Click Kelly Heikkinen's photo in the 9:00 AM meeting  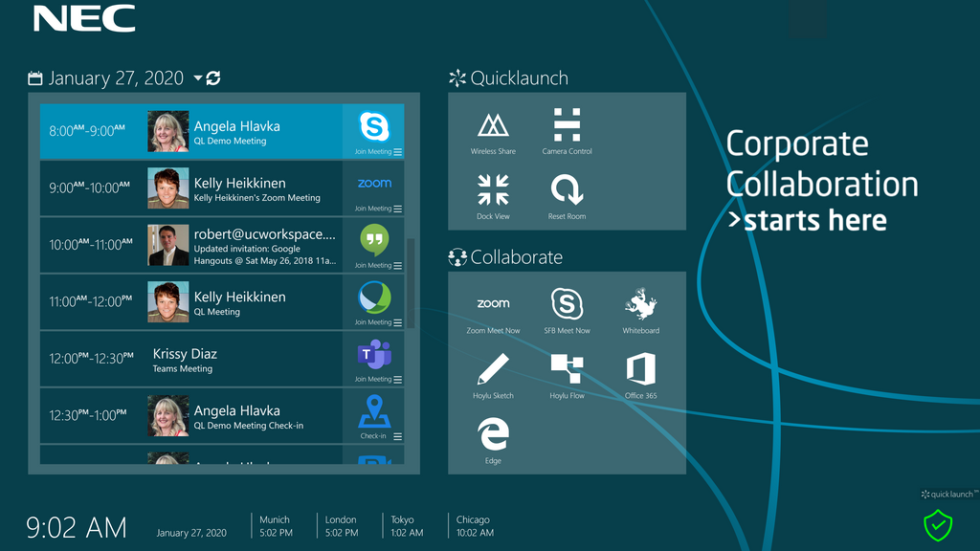(x=168, y=188)
